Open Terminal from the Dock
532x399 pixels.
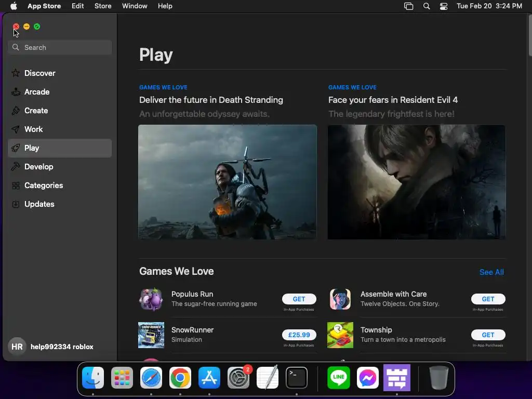pyautogui.click(x=297, y=378)
